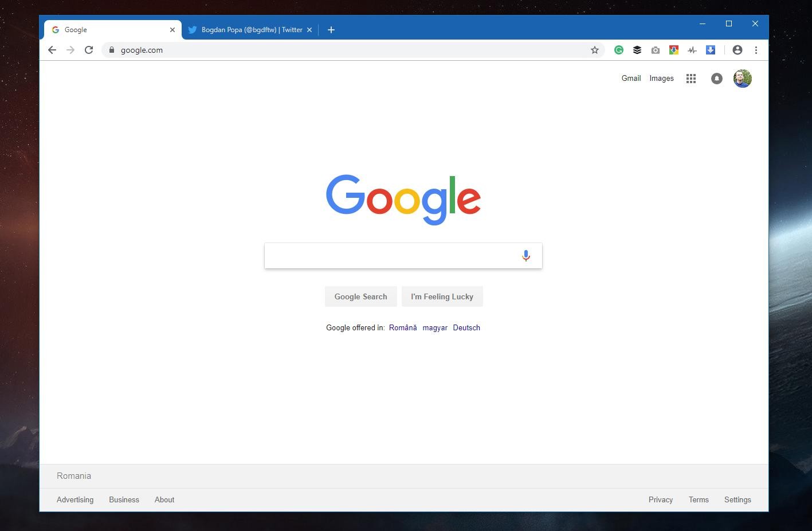Click the Buffer extension icon
Screen dimensions: 812x531
pos(637,50)
